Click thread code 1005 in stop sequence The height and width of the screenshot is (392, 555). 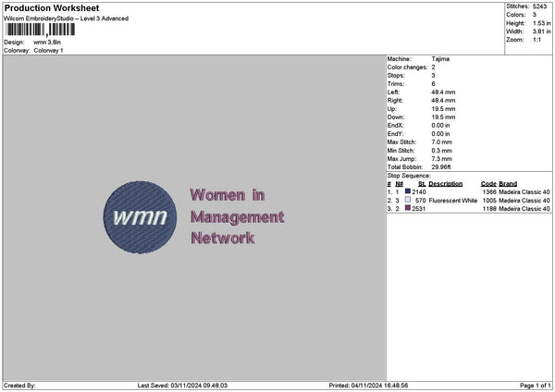[x=489, y=201]
